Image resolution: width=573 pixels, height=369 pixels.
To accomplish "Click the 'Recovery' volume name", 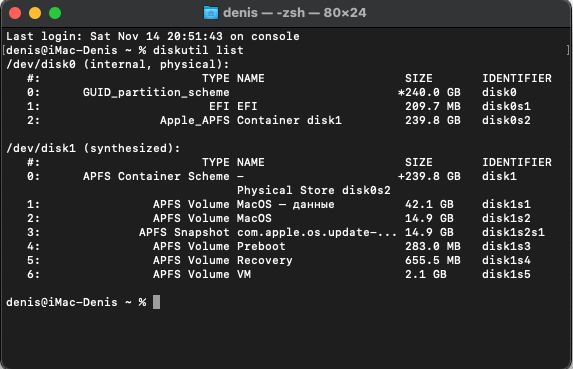I will [265, 260].
